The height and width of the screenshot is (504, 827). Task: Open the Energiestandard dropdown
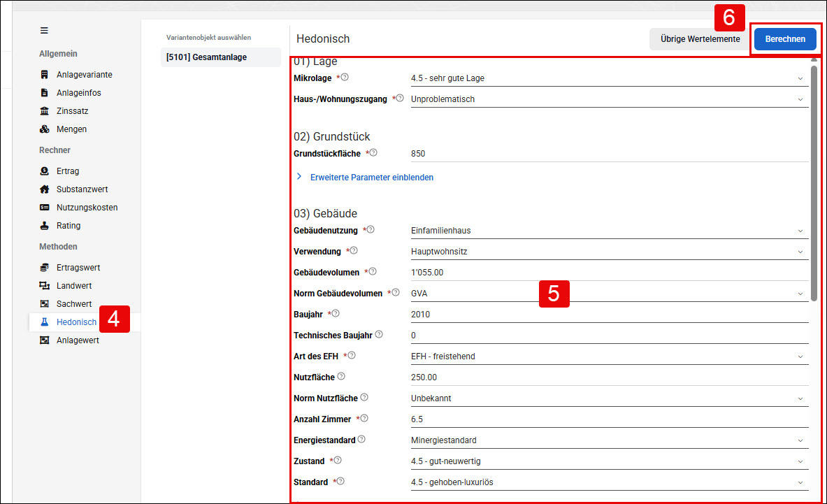609,440
